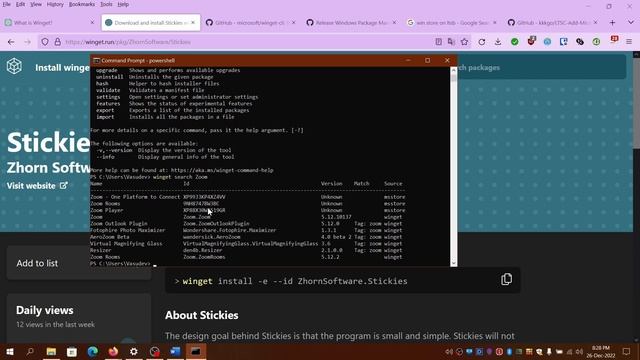Show site security padlock info
Screen dimensions: 640x360
58,42
